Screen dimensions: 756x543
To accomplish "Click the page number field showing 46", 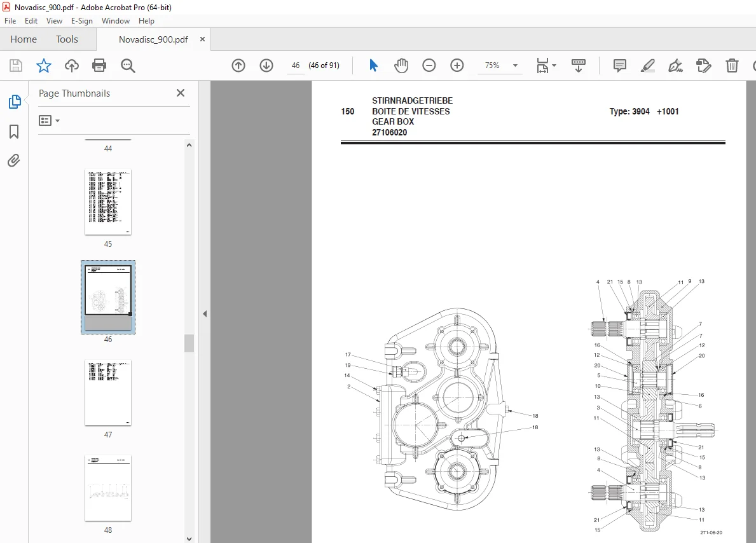I will point(295,65).
